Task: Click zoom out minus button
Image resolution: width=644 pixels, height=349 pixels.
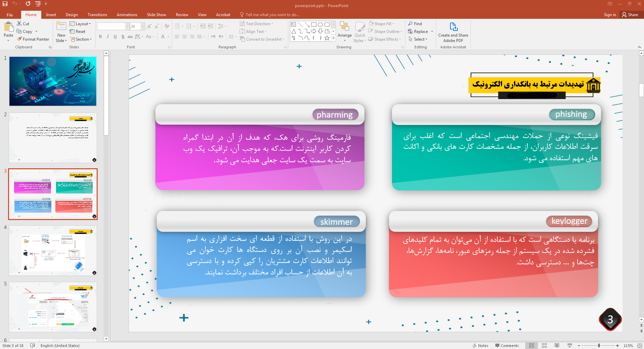Action: pos(579,346)
